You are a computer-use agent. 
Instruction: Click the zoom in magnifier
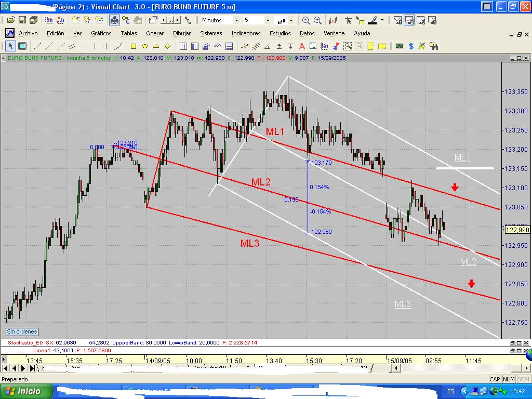pos(317,20)
